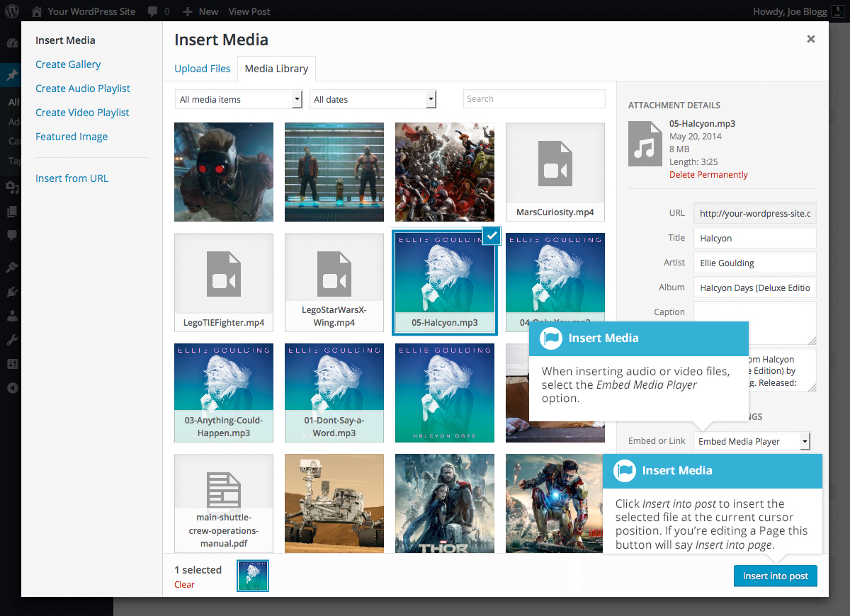850x616 pixels.
Task: Click the Settings icon in admin sidebar
Action: coord(12,364)
